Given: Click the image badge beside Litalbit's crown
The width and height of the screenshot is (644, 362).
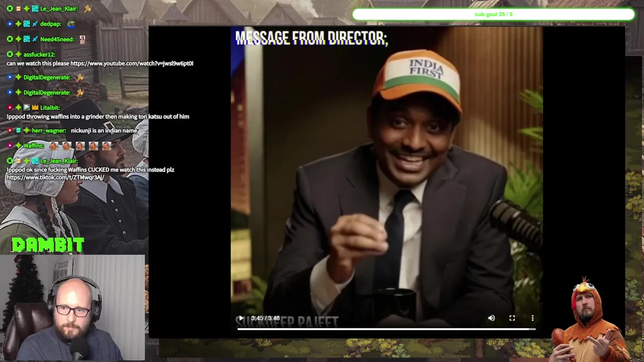Looking at the screenshot, I should [27, 108].
